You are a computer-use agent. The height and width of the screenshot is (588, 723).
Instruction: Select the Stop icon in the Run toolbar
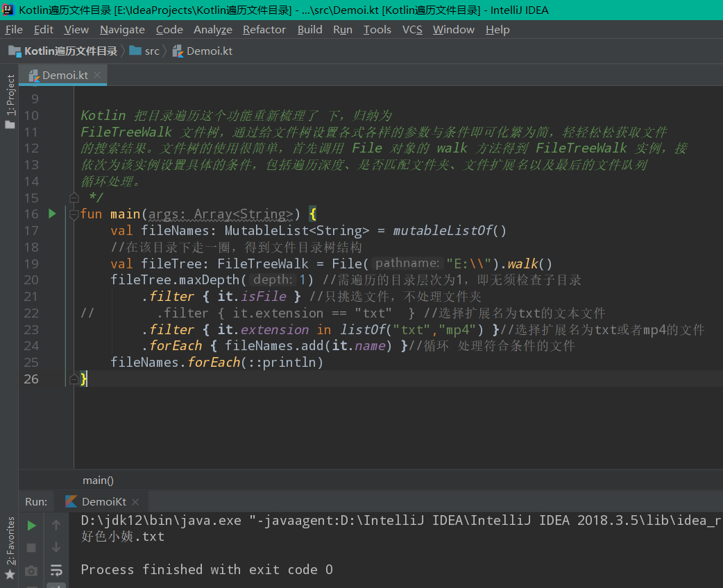31,547
